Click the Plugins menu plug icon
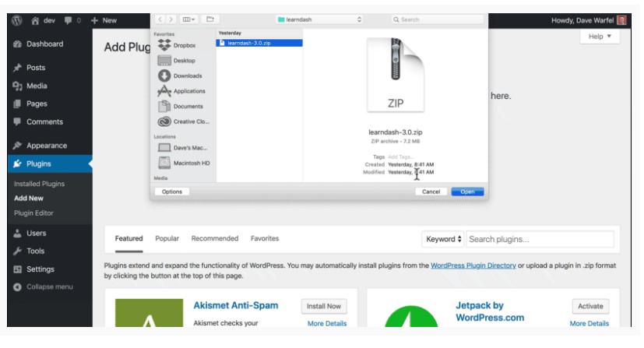Viewport: 644px width, 348px height. coord(17,163)
